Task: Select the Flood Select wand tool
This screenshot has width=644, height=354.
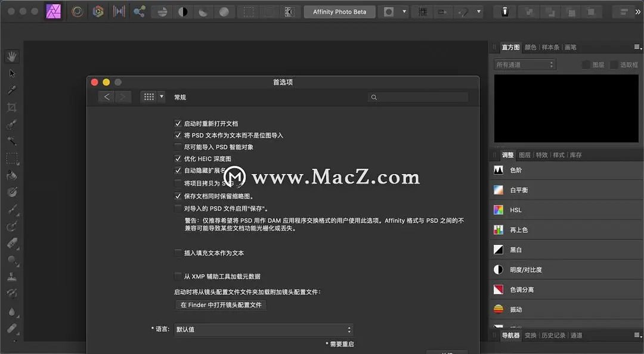Action: (x=12, y=141)
